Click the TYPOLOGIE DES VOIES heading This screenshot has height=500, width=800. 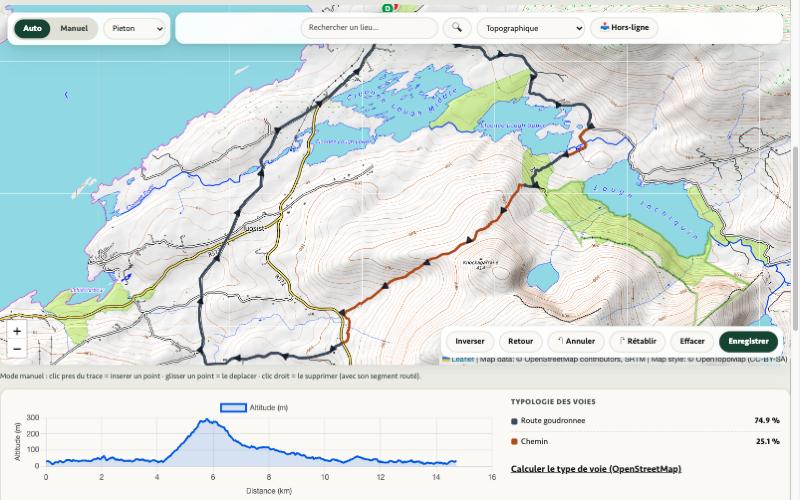553,402
